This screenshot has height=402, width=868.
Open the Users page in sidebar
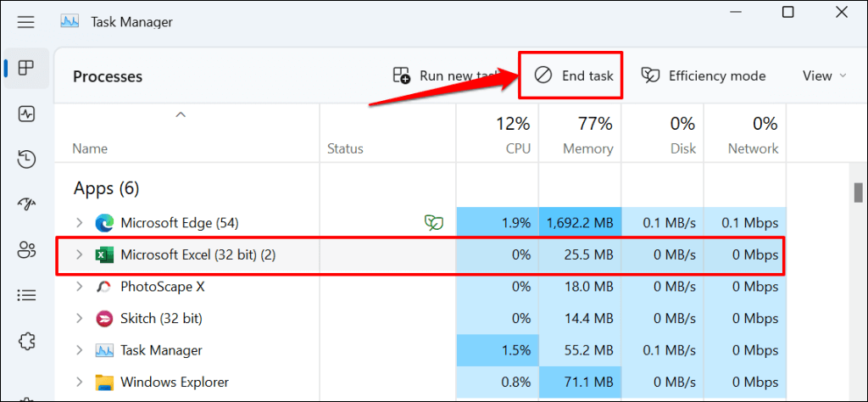click(26, 250)
